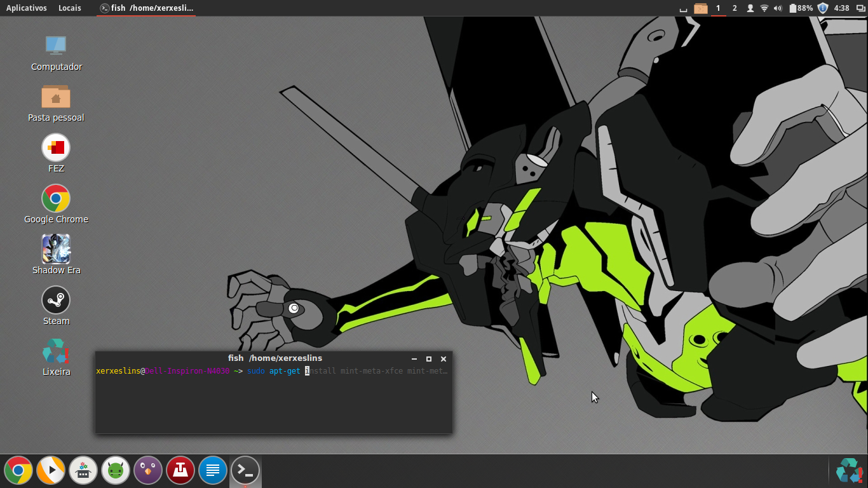Viewport: 868px width, 488px height.
Task: Switch to workspace 2
Action: pyautogui.click(x=735, y=8)
